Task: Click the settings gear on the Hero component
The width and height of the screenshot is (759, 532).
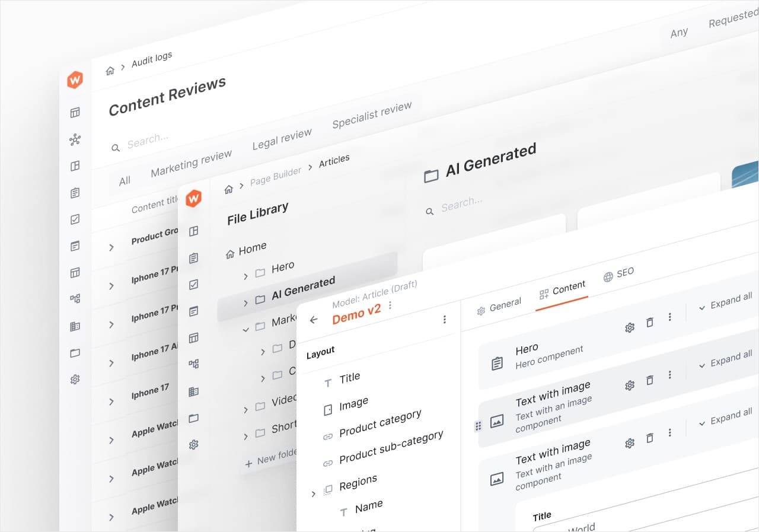Action: (x=630, y=327)
